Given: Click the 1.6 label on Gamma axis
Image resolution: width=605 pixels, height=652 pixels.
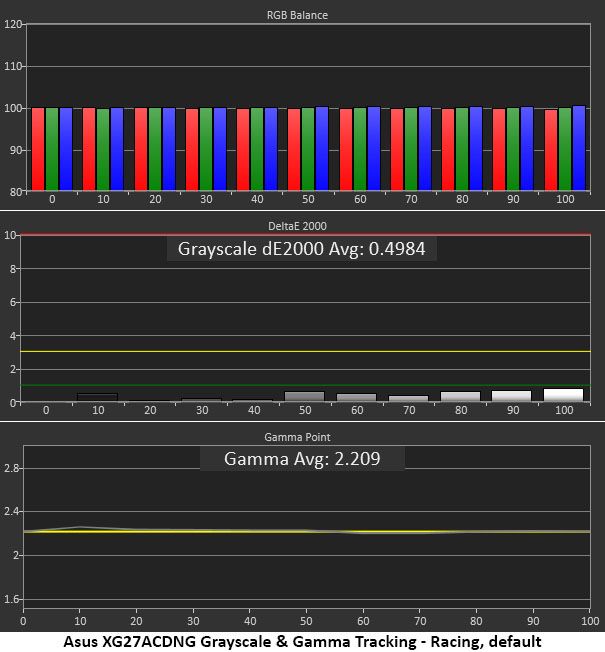Looking at the screenshot, I should pyautogui.click(x=12, y=599).
